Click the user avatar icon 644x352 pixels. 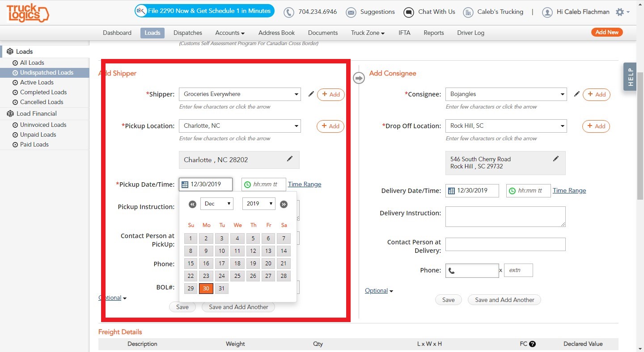(x=547, y=12)
